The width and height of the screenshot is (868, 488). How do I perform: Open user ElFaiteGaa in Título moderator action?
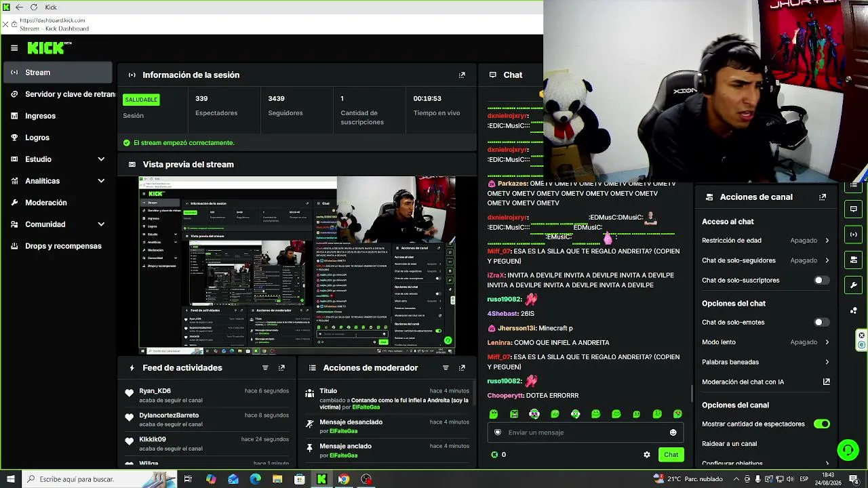(x=366, y=407)
